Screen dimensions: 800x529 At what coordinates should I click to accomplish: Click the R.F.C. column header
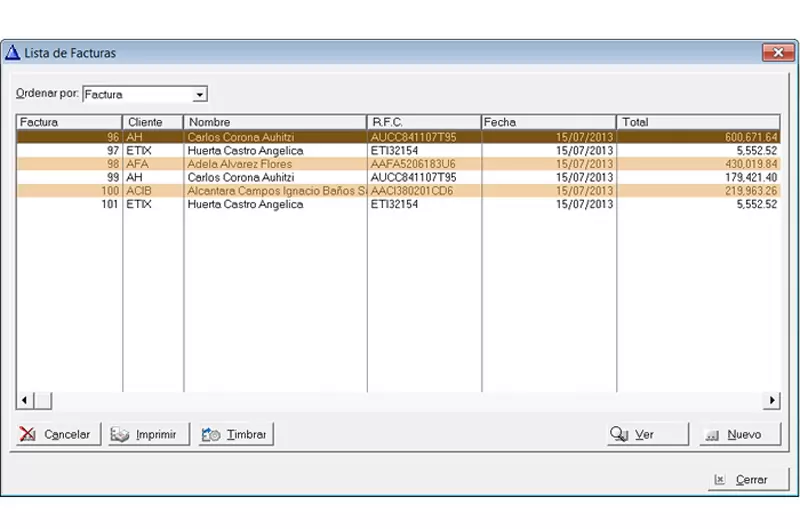(x=423, y=122)
